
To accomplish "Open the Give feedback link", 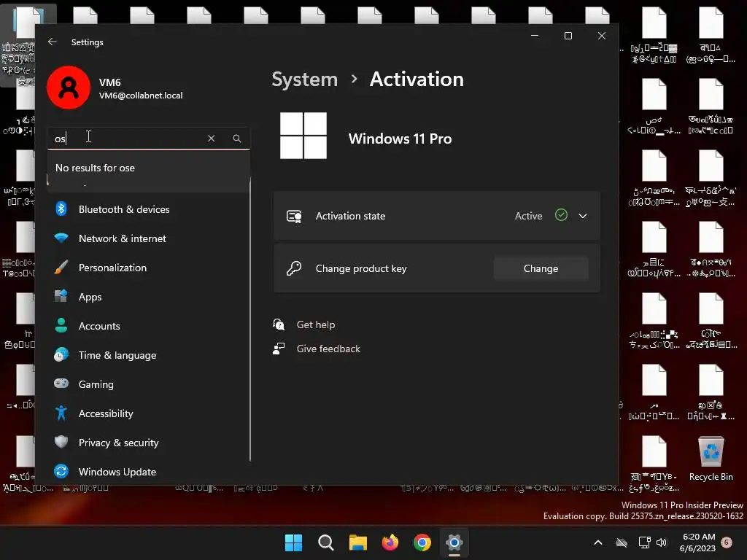I will pyautogui.click(x=328, y=349).
